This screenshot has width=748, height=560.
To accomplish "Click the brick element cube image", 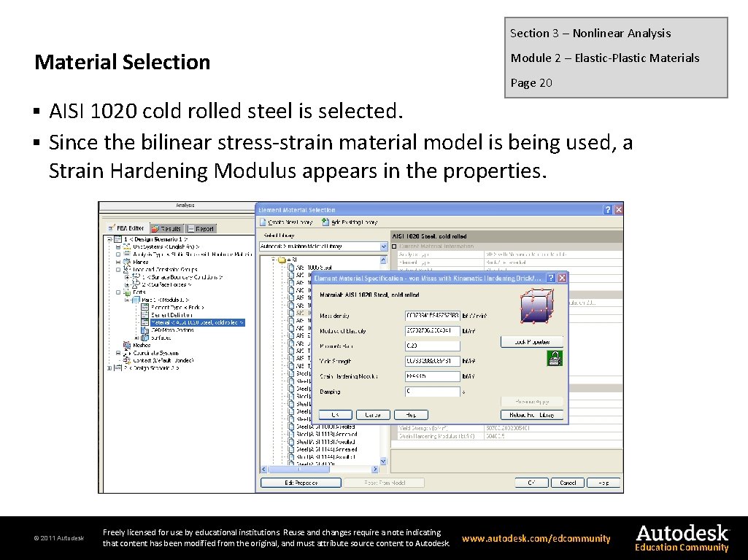I will 536,306.
